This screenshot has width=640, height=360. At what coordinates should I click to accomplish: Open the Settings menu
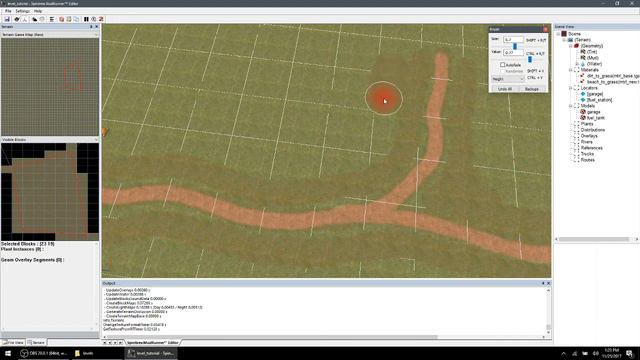tap(22, 11)
